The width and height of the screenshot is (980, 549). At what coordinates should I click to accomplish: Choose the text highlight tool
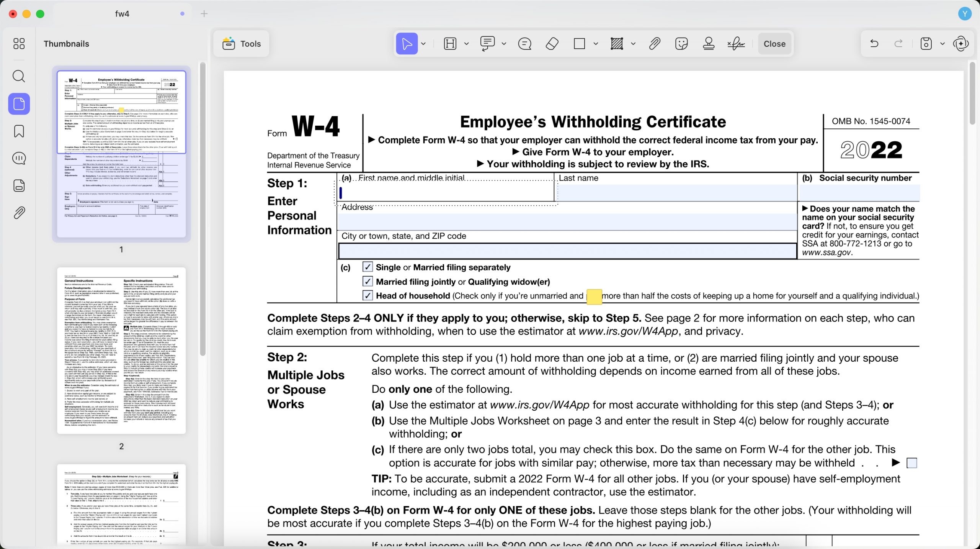450,44
